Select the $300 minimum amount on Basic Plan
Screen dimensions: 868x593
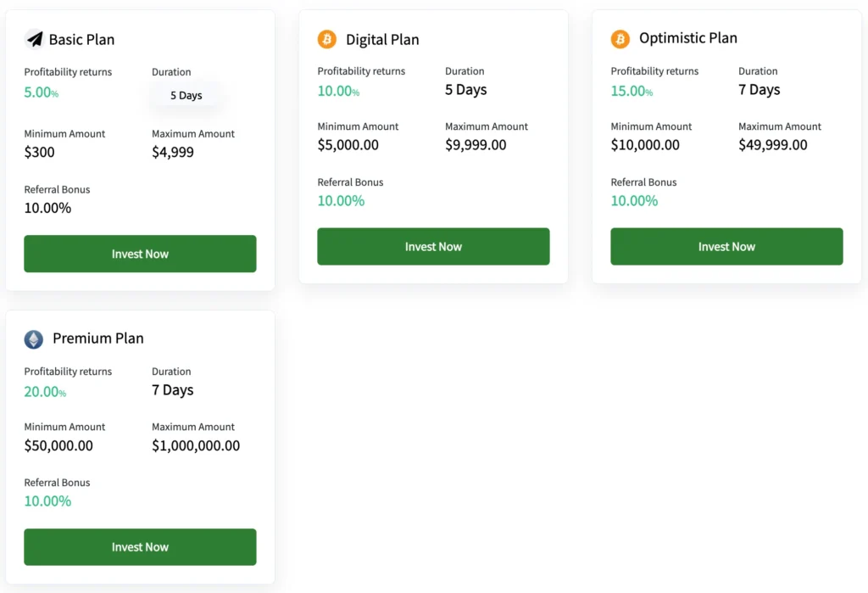(x=39, y=152)
